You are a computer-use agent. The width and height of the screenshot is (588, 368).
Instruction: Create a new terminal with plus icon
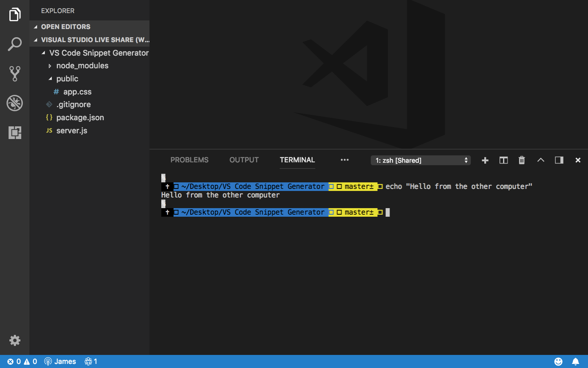(485, 160)
